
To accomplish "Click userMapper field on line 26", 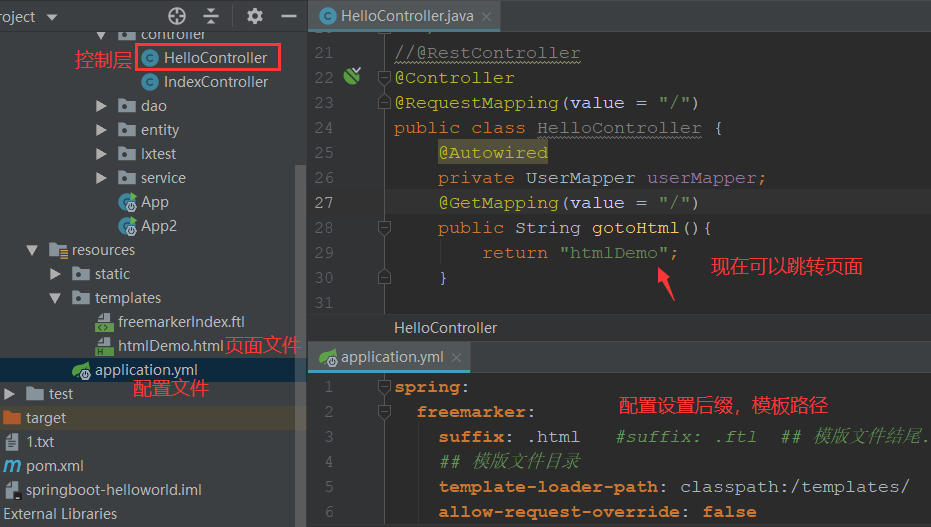I will tap(701, 178).
